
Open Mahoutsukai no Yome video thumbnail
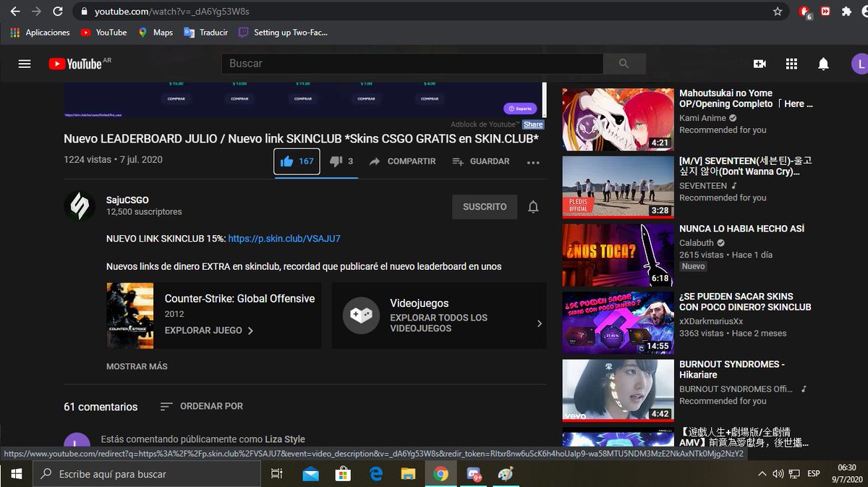point(618,119)
